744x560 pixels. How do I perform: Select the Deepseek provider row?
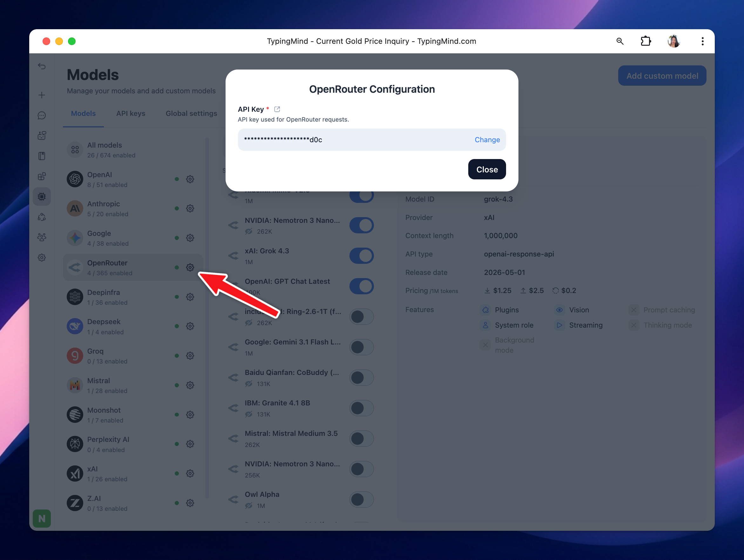coord(133,326)
